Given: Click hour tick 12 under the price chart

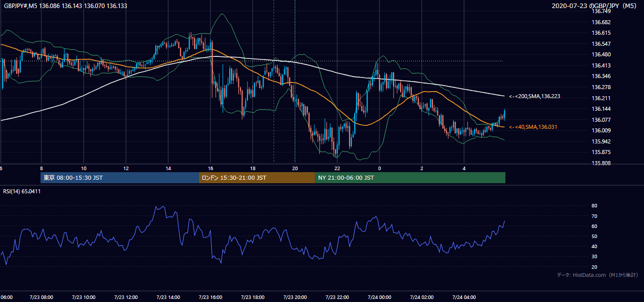Looking at the screenshot, I should coord(126,169).
